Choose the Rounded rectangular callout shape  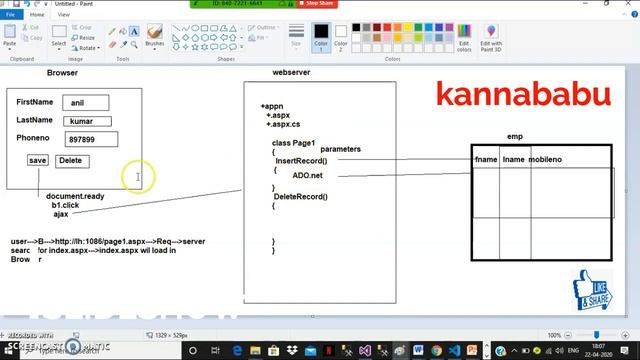pyautogui.click(x=214, y=47)
